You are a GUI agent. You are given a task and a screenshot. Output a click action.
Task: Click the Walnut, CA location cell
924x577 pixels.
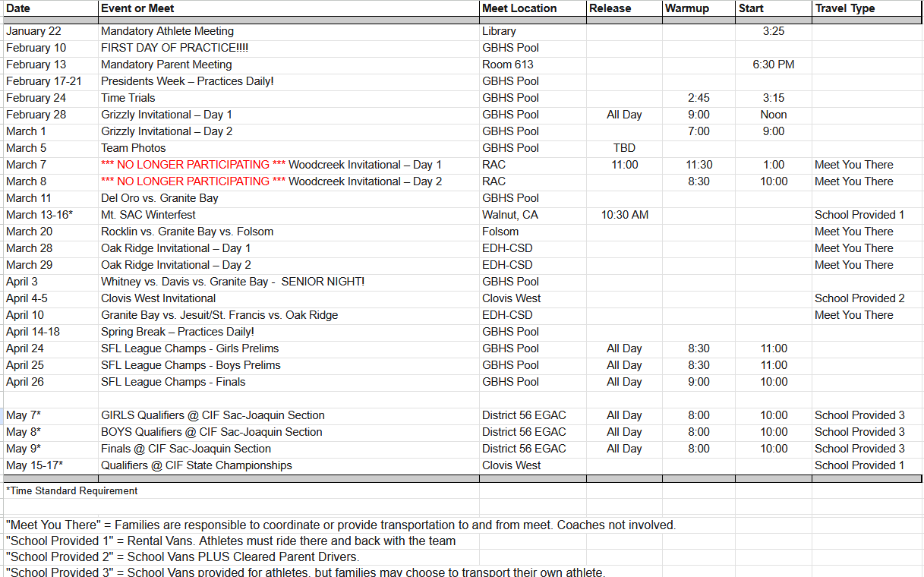[509, 215]
